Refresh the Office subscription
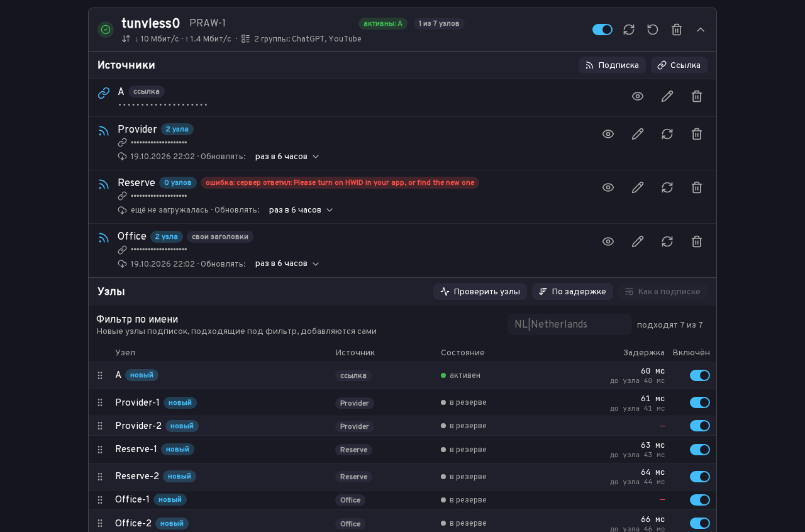 (x=667, y=241)
